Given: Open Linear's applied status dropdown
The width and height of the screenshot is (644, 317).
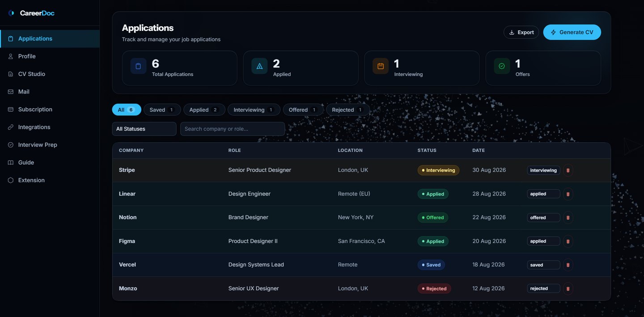Looking at the screenshot, I should [x=543, y=194].
